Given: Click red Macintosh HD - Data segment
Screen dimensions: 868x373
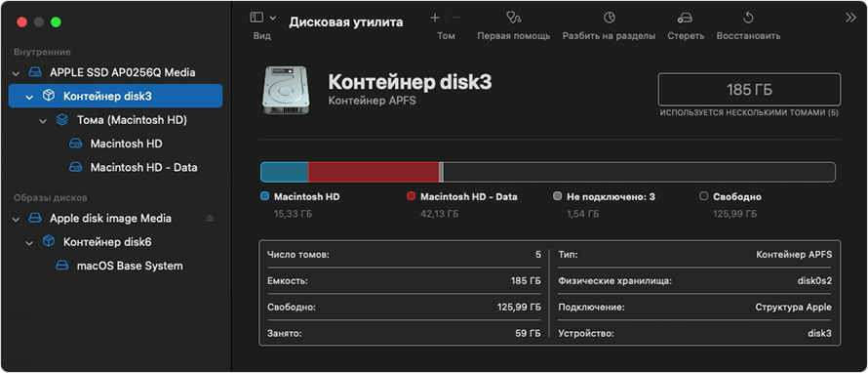Looking at the screenshot, I should pyautogui.click(x=374, y=172).
